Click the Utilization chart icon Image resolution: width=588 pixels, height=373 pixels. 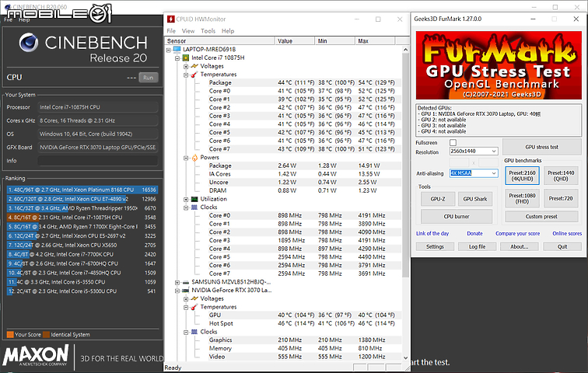pyautogui.click(x=194, y=199)
